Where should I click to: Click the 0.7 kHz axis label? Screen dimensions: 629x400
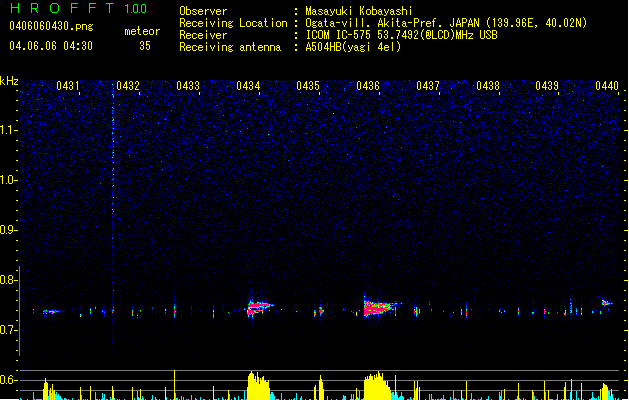click(9, 330)
